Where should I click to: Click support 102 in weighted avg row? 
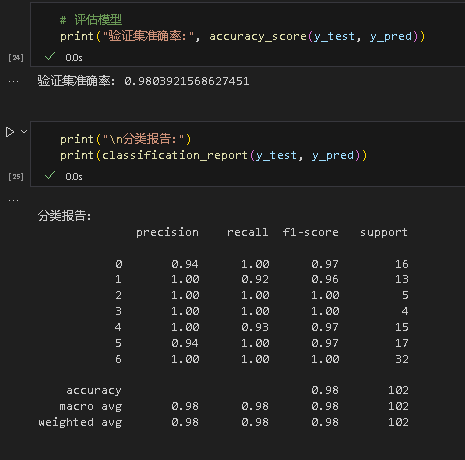point(398,422)
